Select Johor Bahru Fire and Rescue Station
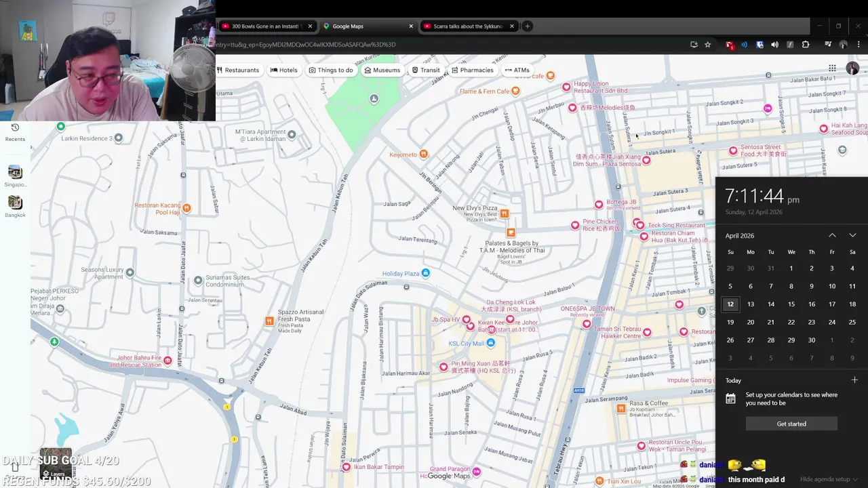 coord(167,361)
